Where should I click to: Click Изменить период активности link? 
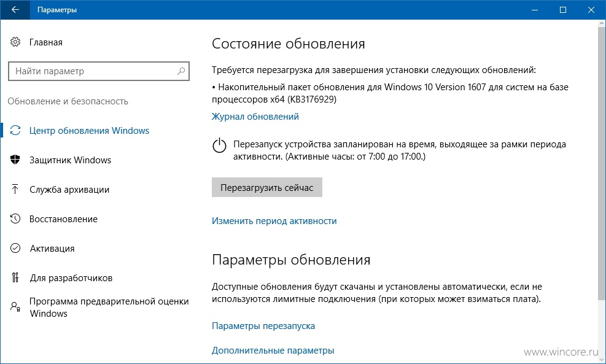coord(274,220)
